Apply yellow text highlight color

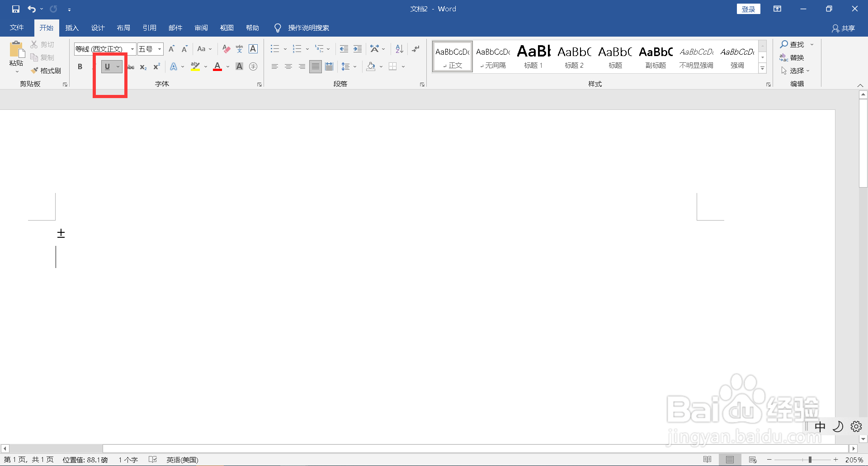tap(195, 66)
